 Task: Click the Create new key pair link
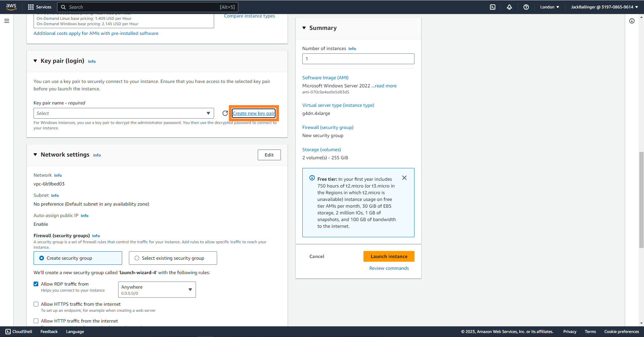(253, 113)
